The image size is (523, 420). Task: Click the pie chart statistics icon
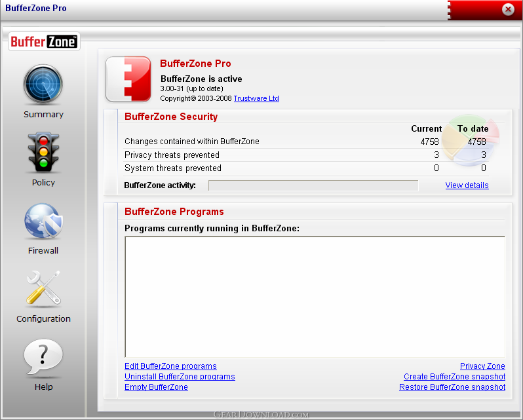tap(471, 140)
